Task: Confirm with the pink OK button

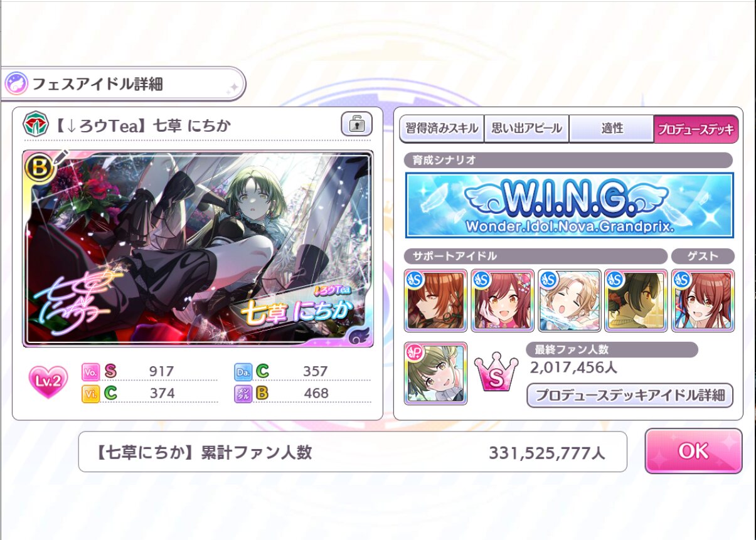Action: point(693,451)
